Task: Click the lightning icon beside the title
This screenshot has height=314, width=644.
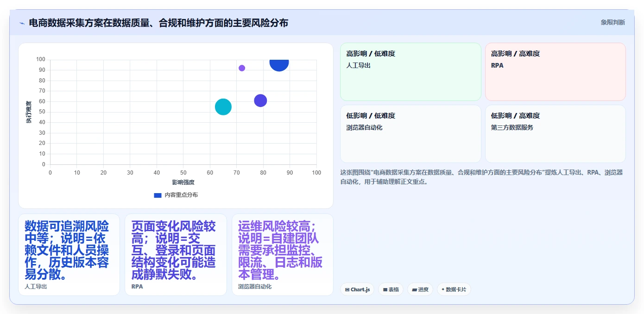Action: (x=22, y=23)
